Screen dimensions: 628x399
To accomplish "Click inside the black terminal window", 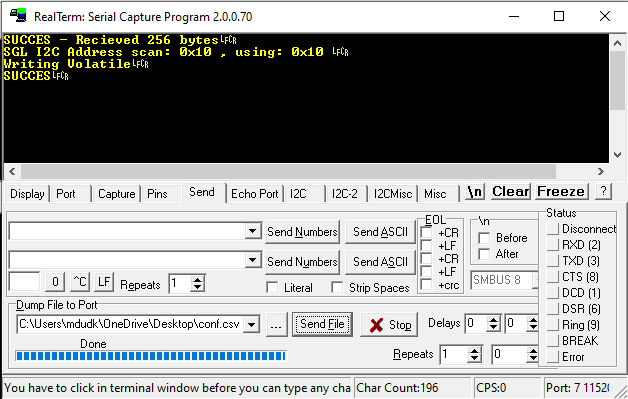I will pos(306,99).
